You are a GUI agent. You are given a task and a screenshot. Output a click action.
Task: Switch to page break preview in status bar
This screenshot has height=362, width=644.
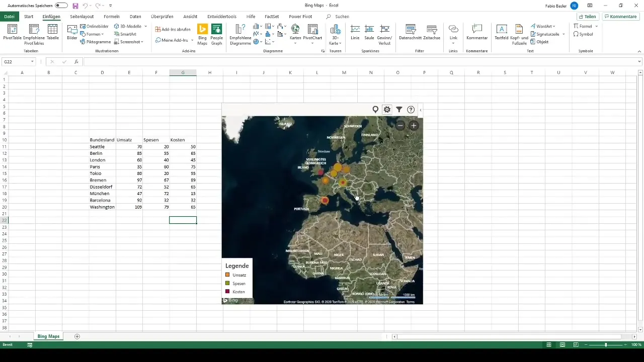pos(576,345)
